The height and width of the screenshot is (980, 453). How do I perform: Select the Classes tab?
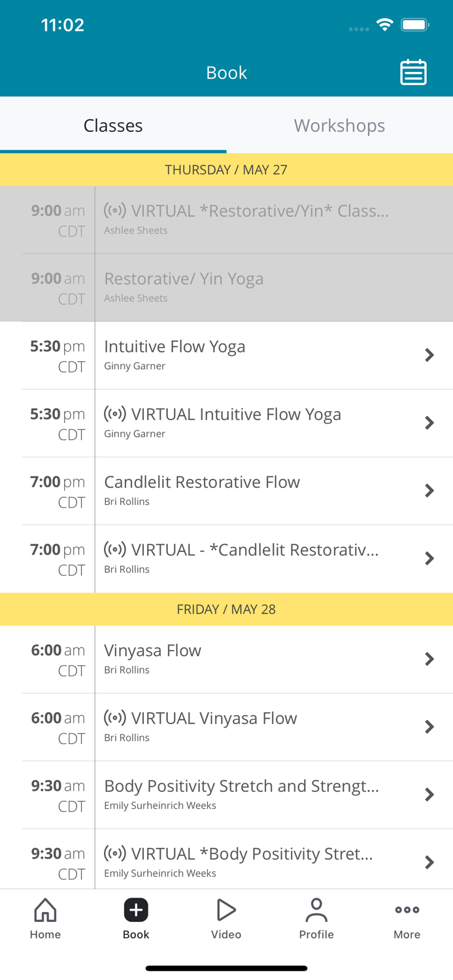pyautogui.click(x=112, y=125)
